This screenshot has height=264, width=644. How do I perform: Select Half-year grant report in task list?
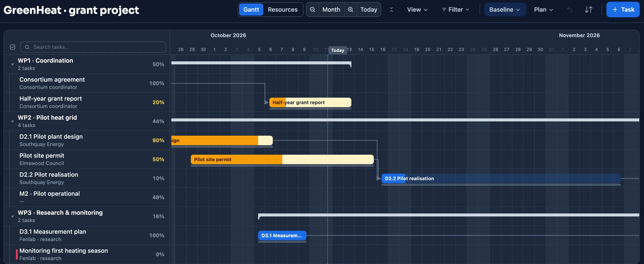[x=87, y=102]
